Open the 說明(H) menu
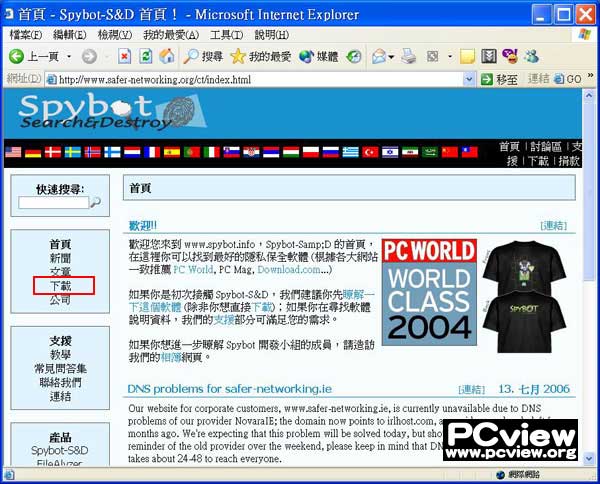Screen dimensions: 600x484 (x=271, y=35)
